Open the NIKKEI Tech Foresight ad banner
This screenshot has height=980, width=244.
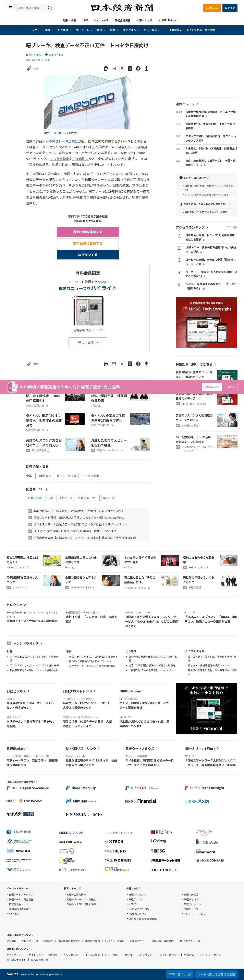pyautogui.click(x=206, y=322)
